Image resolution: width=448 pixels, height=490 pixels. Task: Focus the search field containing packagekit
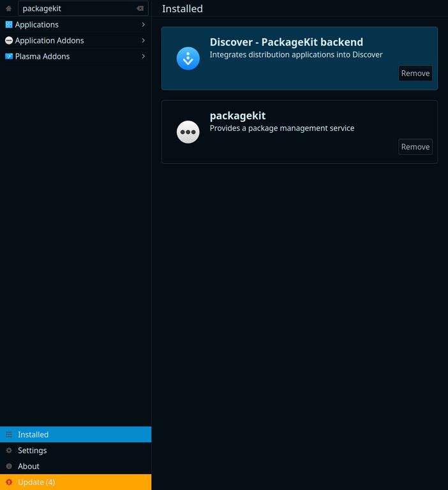pyautogui.click(x=77, y=8)
